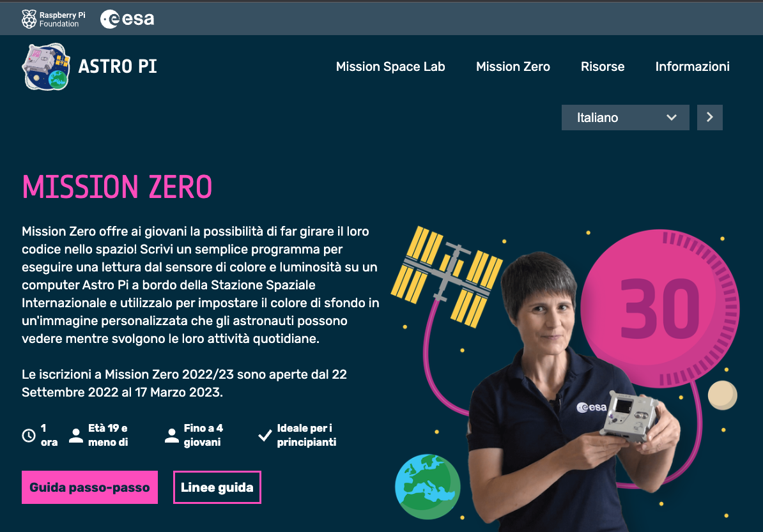The image size is (763, 532).
Task: Click the space station illustration
Action: click(447, 276)
